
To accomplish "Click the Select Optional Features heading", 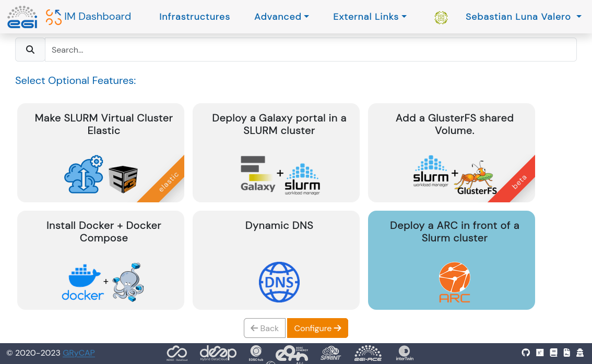I will [x=76, y=80].
